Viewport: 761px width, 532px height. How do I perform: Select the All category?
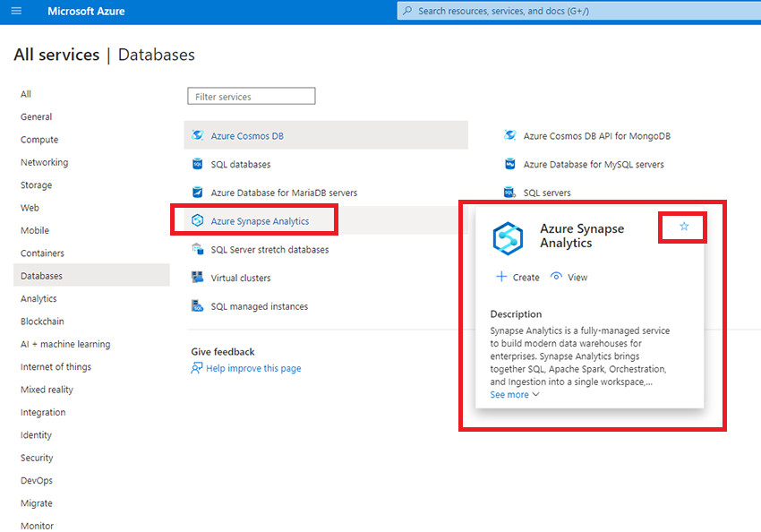(x=26, y=94)
